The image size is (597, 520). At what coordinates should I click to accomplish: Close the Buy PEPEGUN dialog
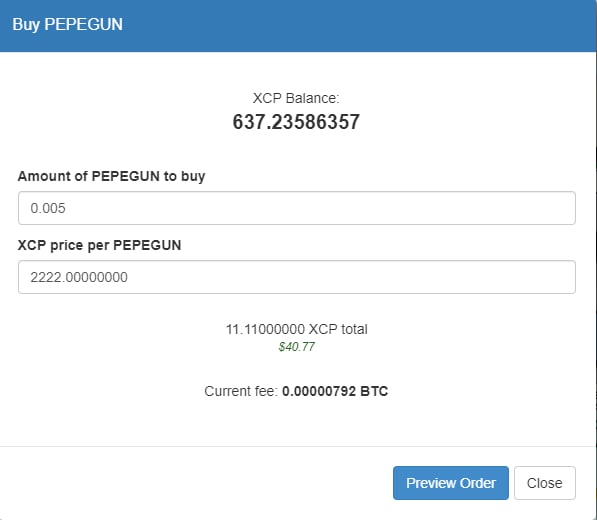544,483
